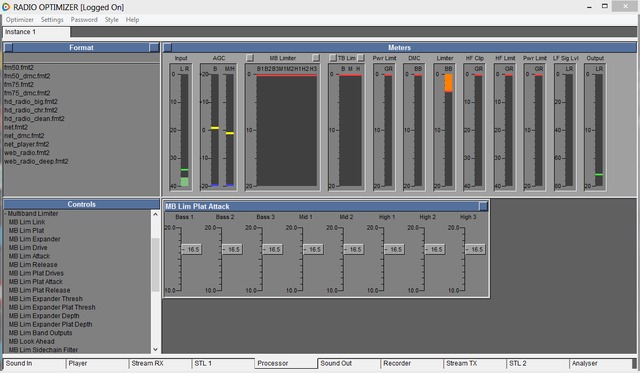This screenshot has height=373, width=640.
Task: Switch to the Sound In tab
Action: click(34, 363)
